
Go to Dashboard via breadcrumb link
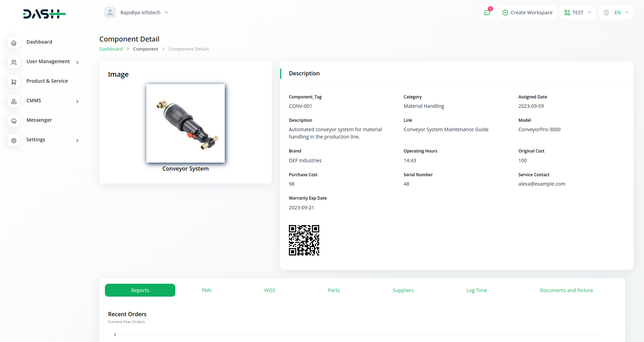[x=111, y=49]
